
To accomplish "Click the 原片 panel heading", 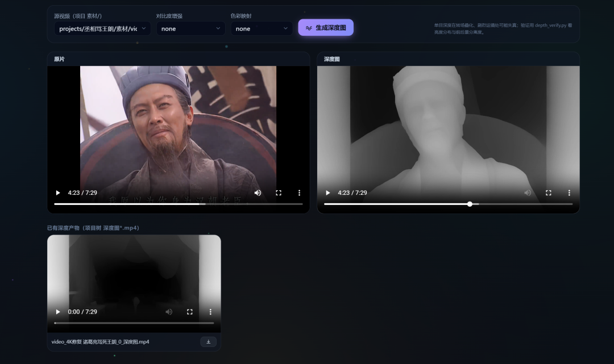I will (59, 59).
